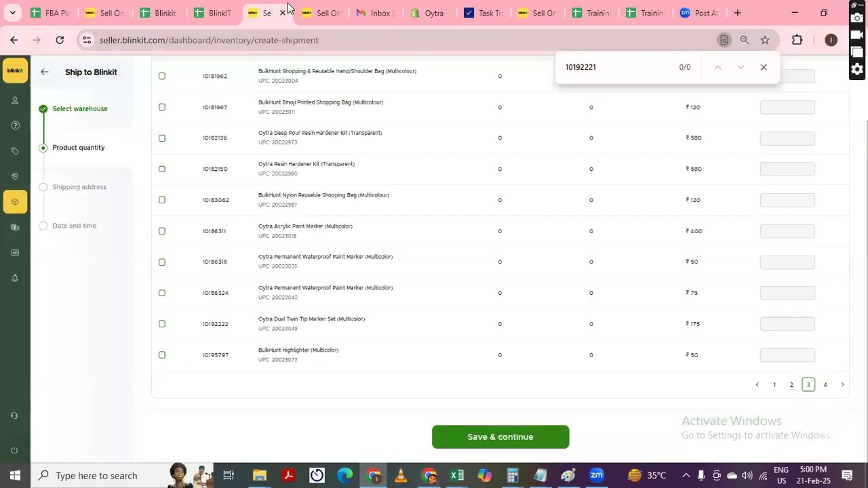Switch to the Post A Zoom tab
Image resolution: width=868 pixels, height=488 pixels.
tap(698, 13)
